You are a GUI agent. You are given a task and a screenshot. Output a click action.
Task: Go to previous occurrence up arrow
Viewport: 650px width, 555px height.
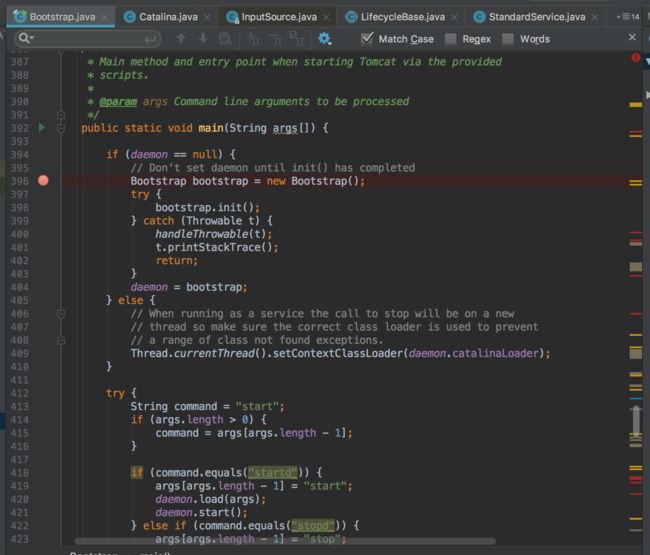pyautogui.click(x=181, y=39)
